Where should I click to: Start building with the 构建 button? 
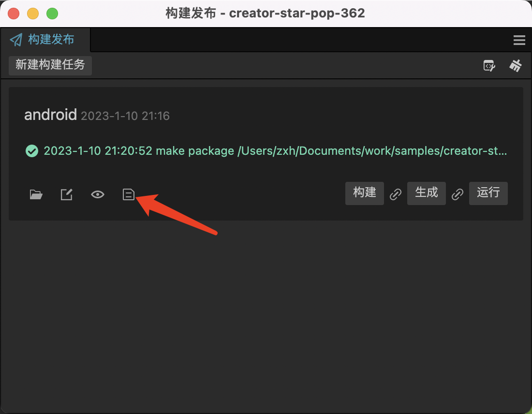click(x=364, y=193)
